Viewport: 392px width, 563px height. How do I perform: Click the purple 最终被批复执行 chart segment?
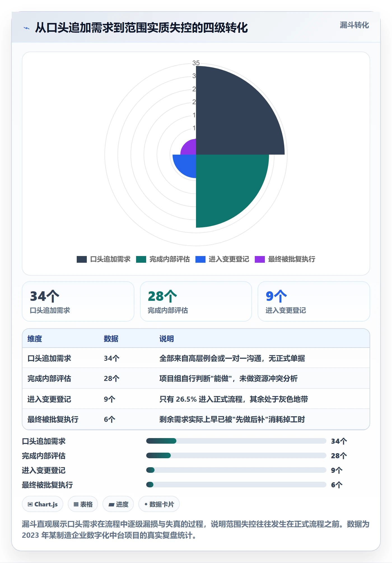pos(190,148)
